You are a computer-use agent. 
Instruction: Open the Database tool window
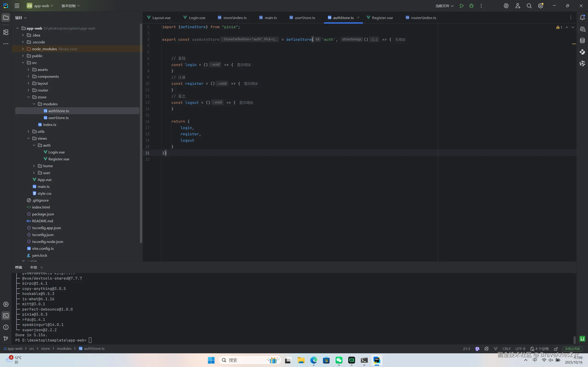(582, 41)
